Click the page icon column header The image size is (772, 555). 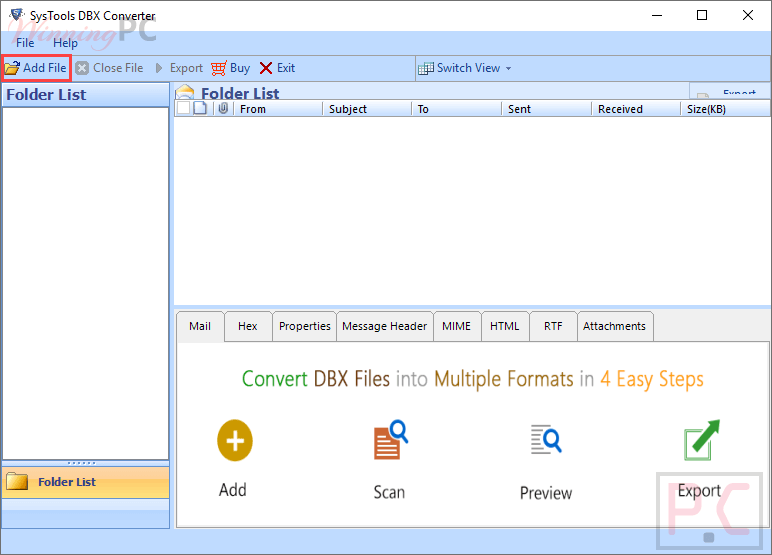coord(200,108)
